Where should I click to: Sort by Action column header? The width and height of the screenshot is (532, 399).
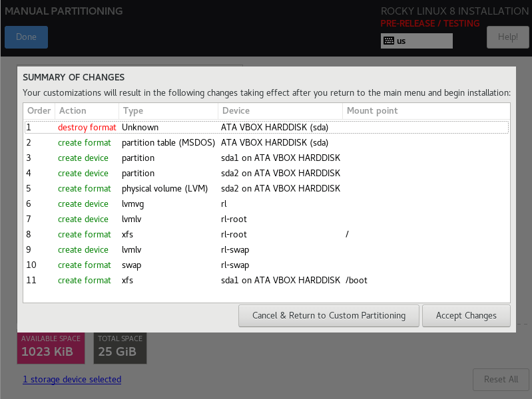pyautogui.click(x=87, y=111)
